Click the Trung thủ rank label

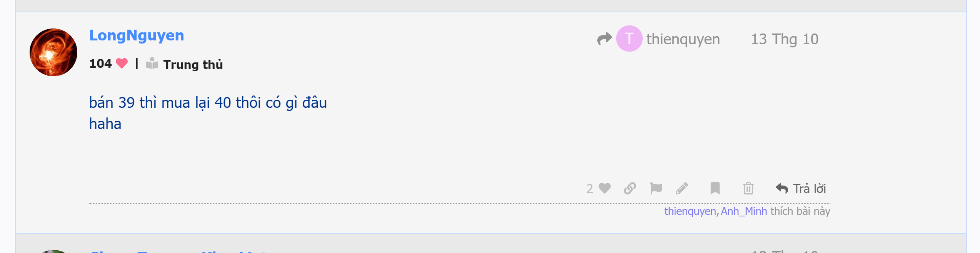(193, 65)
